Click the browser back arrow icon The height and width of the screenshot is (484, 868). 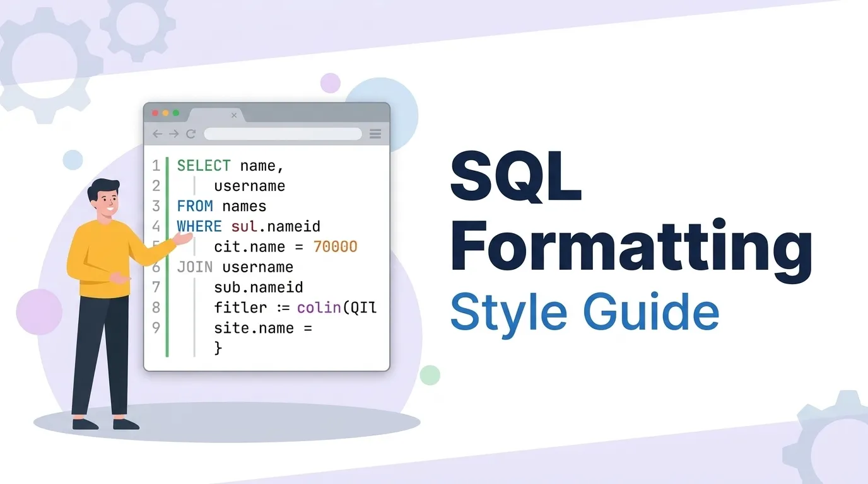coord(158,134)
